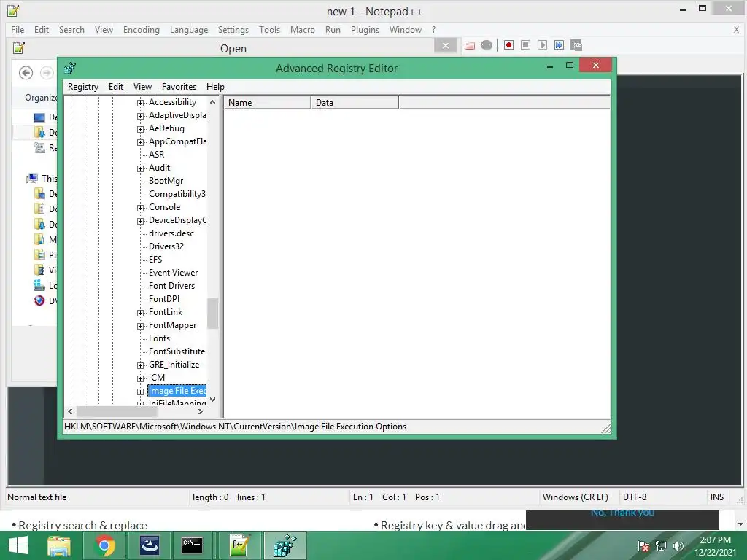Click Organize in the Open dialog
The height and width of the screenshot is (560, 747).
coord(41,98)
